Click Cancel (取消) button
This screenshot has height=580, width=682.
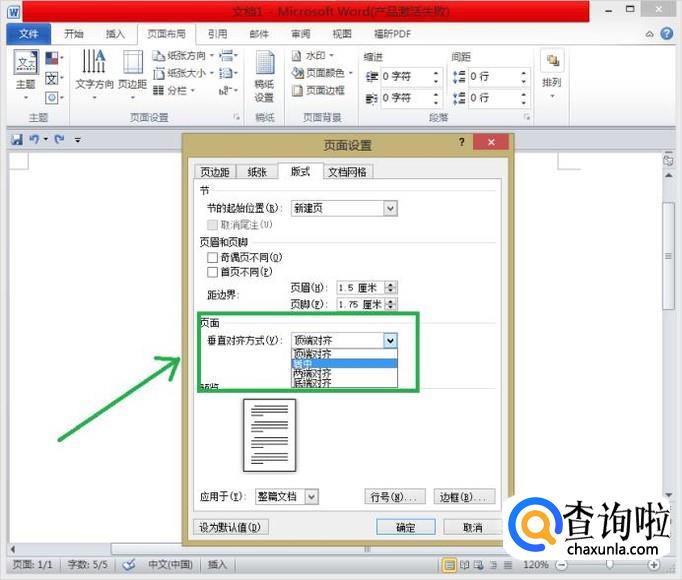coord(473,527)
